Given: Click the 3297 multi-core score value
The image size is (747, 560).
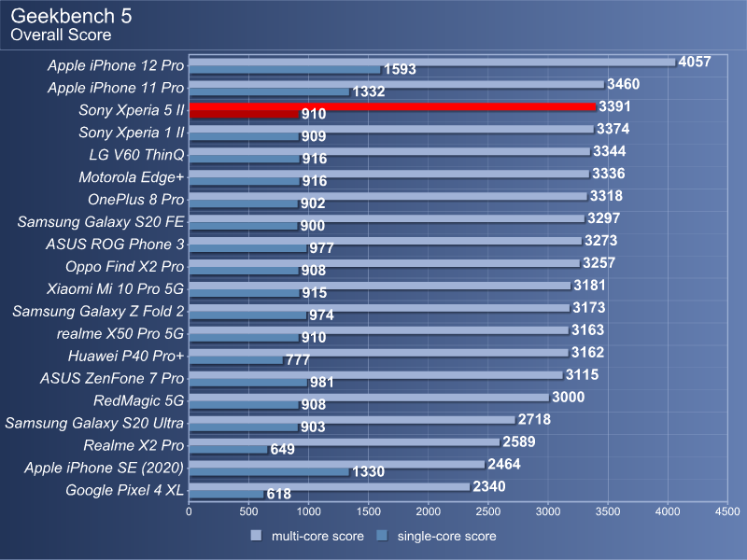Looking at the screenshot, I should [x=603, y=218].
